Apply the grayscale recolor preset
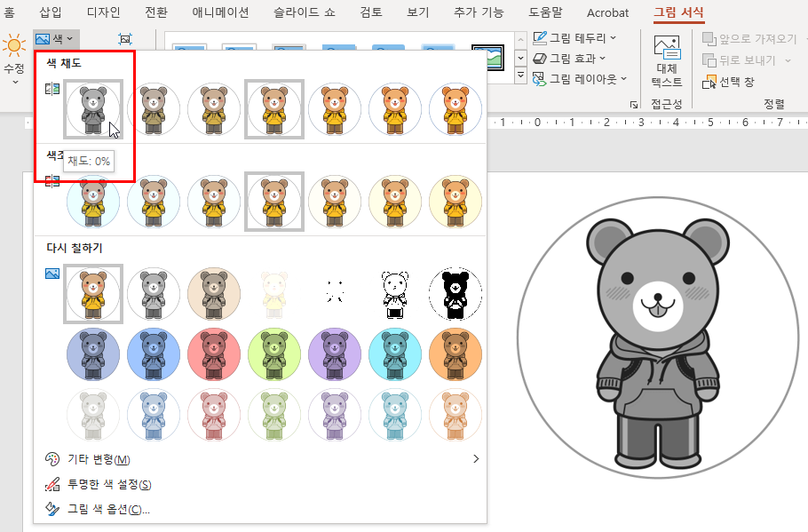808x532 pixels. pos(154,294)
